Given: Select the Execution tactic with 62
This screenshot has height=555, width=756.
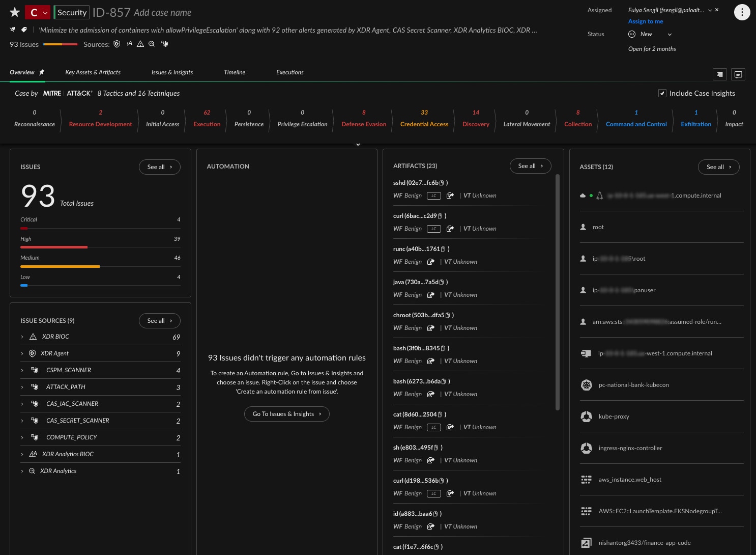Looking at the screenshot, I should [207, 119].
